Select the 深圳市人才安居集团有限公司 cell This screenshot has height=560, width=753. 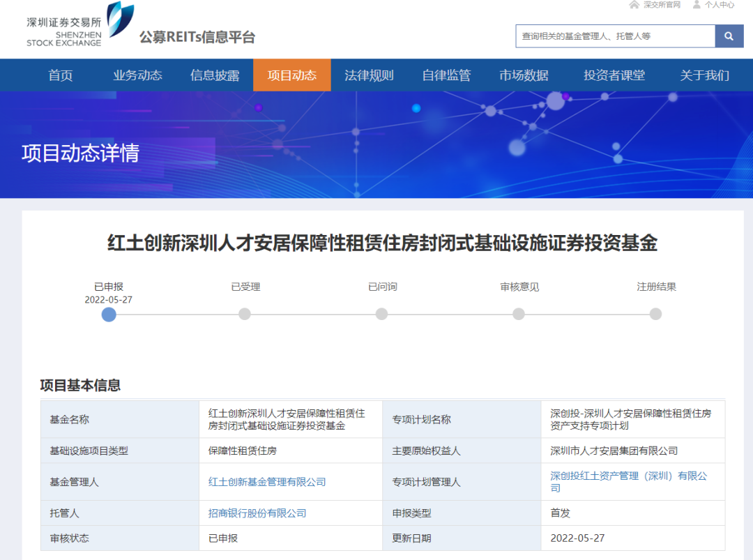coord(633,451)
